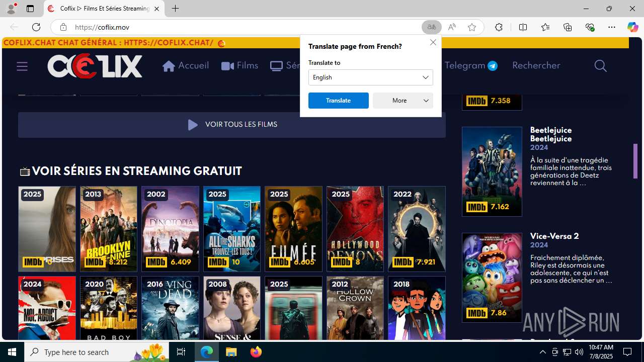Select the Coflix browser tab
644x362 pixels.
coord(104,9)
